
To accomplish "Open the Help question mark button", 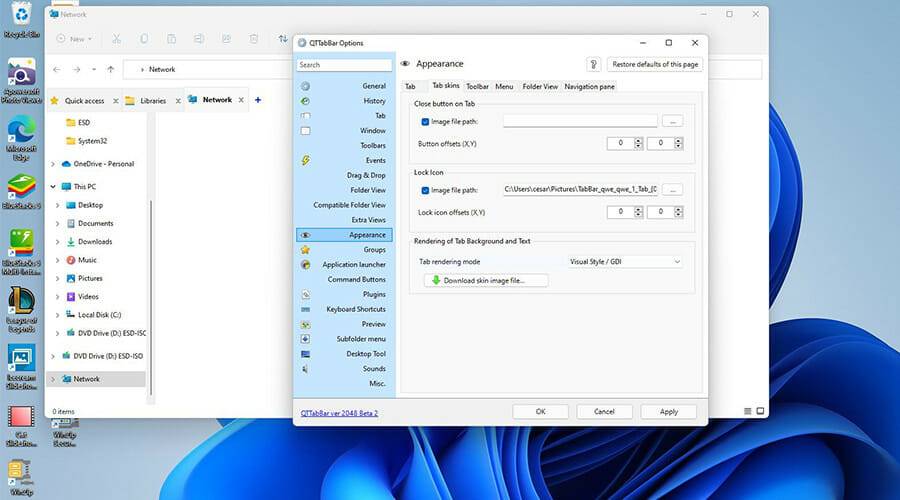I will click(x=593, y=64).
